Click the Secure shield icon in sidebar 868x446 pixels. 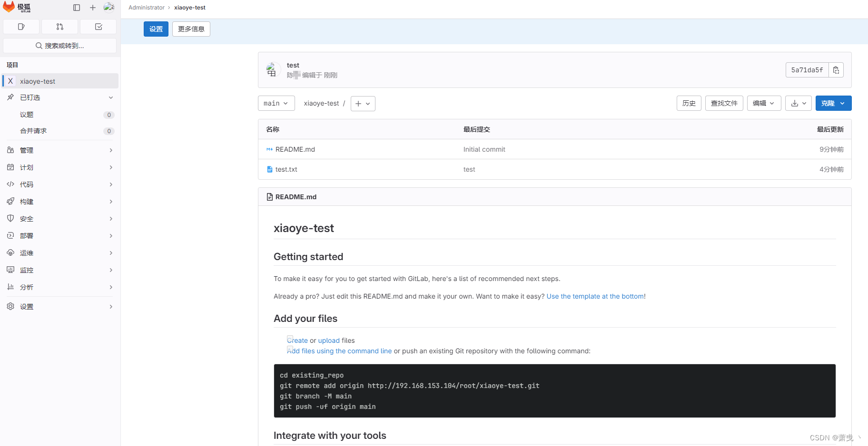10,218
